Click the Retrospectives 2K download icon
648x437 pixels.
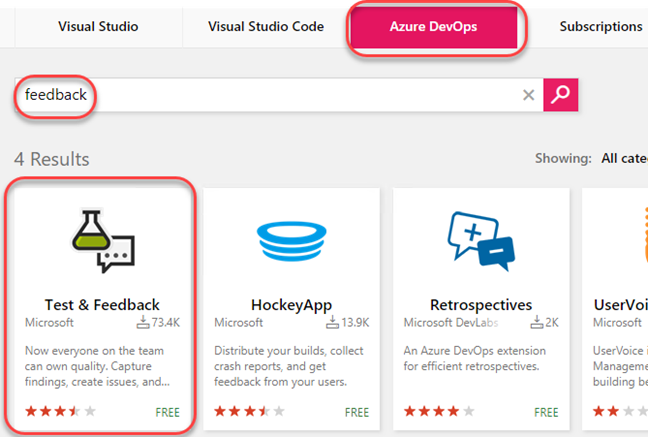coord(536,322)
